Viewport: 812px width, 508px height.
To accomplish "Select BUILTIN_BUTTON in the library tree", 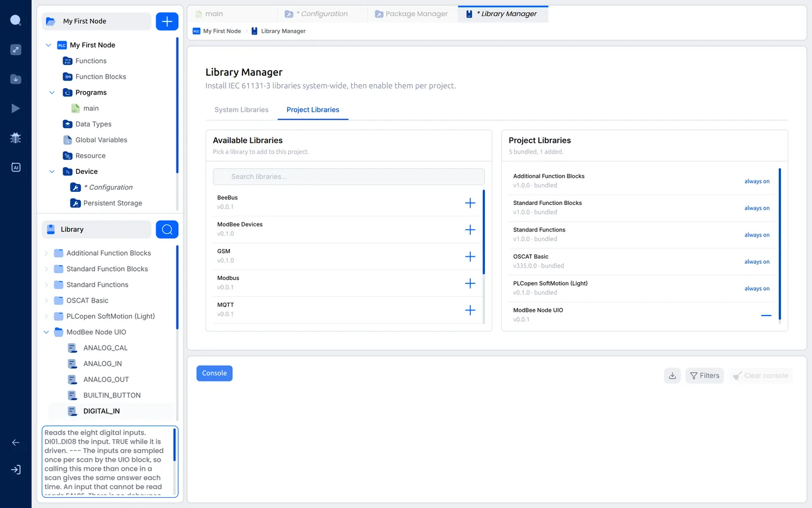I will click(112, 395).
